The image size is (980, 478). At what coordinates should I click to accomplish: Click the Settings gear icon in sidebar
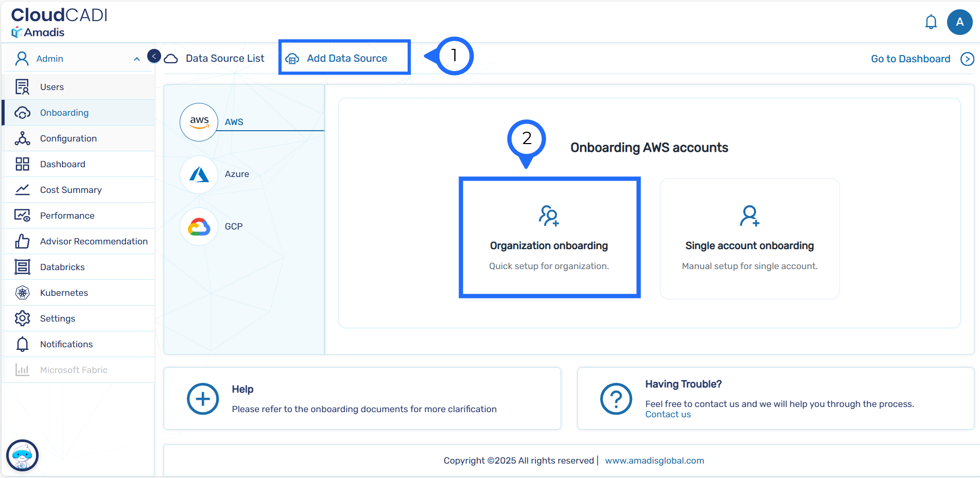(22, 318)
